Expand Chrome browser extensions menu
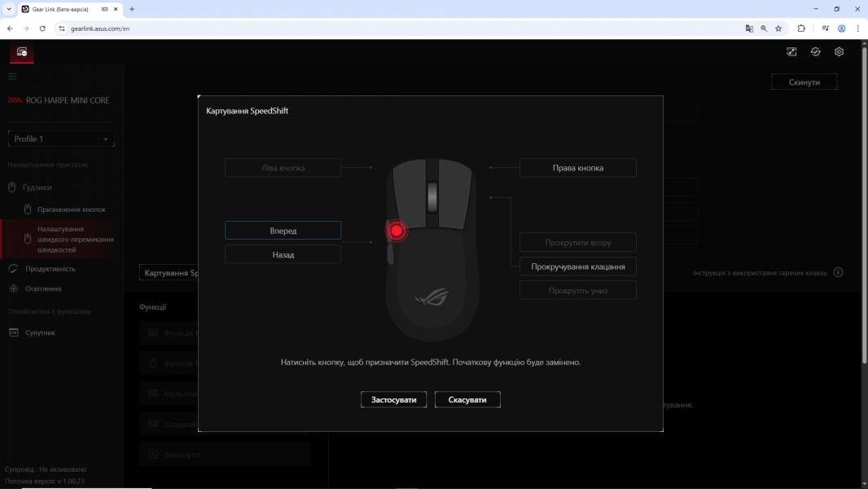This screenshot has width=868, height=489. coord(800,27)
